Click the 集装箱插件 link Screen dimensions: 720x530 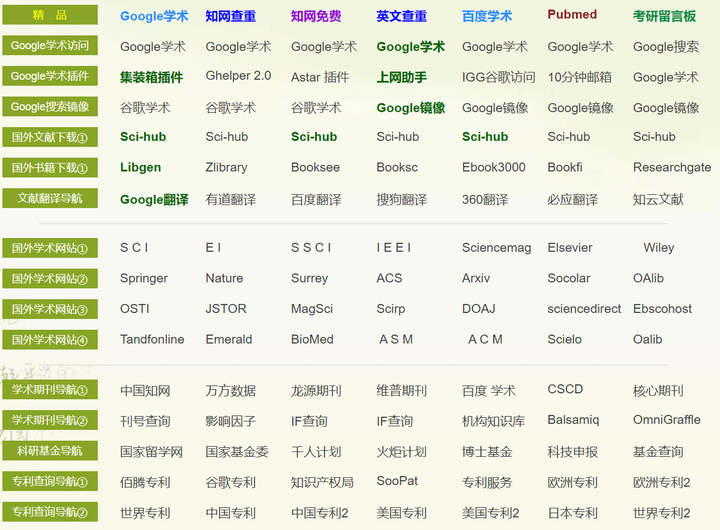tap(152, 77)
